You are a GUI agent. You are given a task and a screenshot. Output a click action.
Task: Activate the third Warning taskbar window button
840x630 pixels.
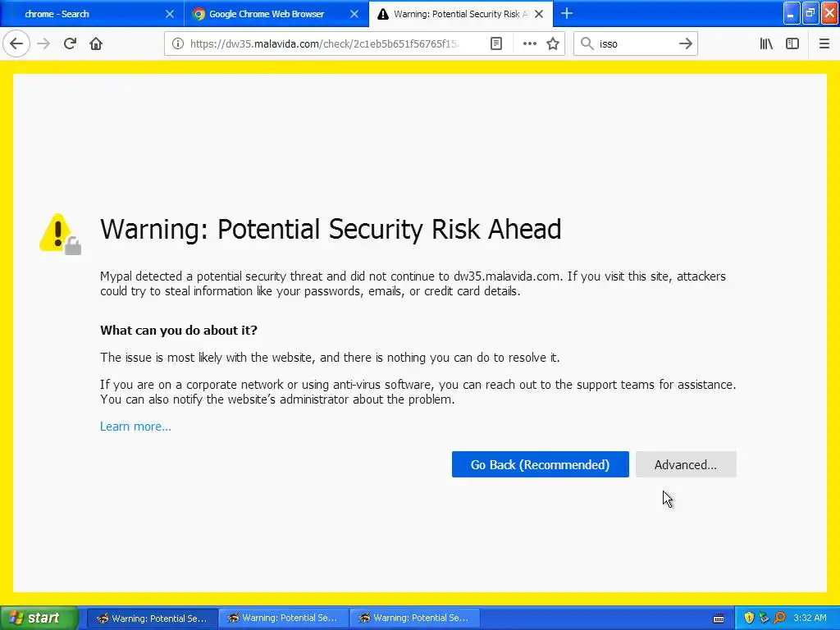414,619
